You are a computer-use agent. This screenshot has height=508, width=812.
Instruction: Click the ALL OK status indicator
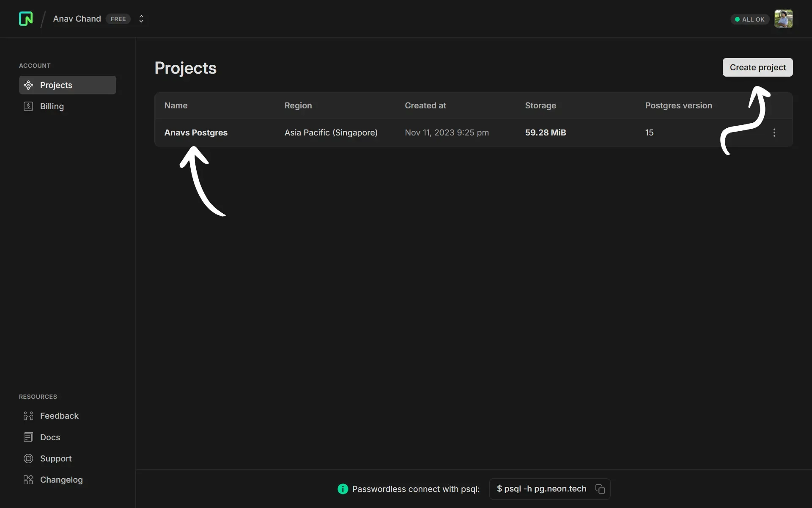point(749,19)
